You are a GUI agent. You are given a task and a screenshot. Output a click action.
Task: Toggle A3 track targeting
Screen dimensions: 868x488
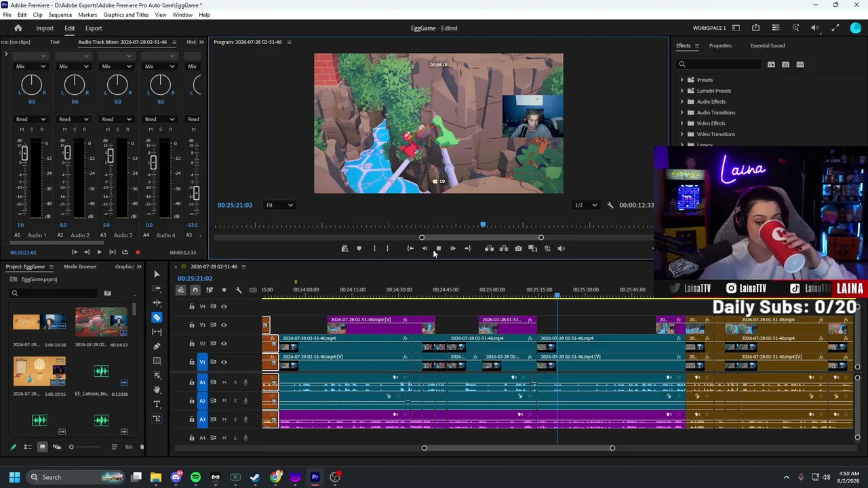click(x=202, y=419)
